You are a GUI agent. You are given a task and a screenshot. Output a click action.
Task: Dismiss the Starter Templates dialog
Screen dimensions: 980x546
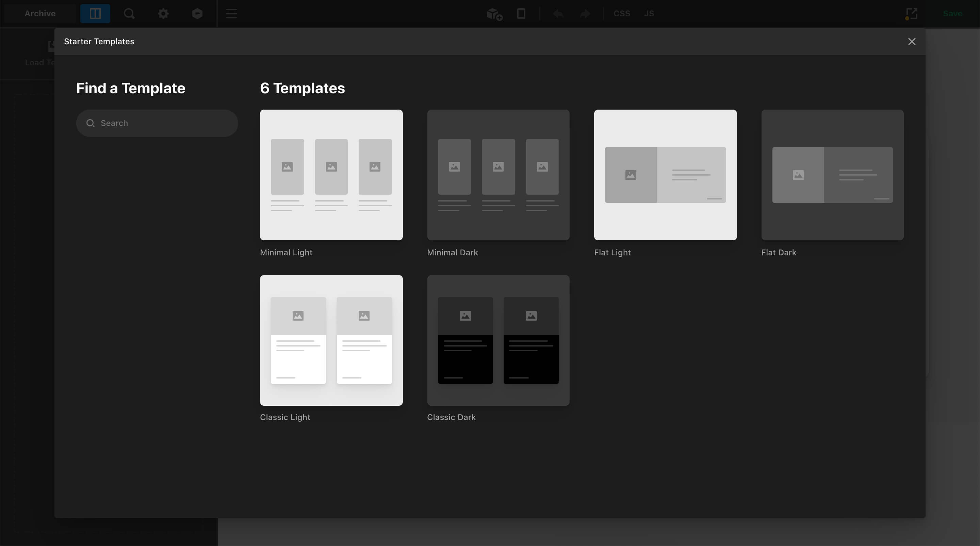click(912, 42)
